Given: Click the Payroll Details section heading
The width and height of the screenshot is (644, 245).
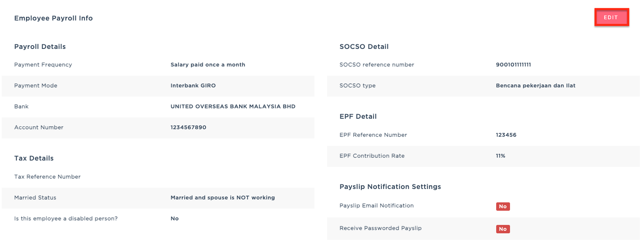Looking at the screenshot, I should tap(40, 47).
